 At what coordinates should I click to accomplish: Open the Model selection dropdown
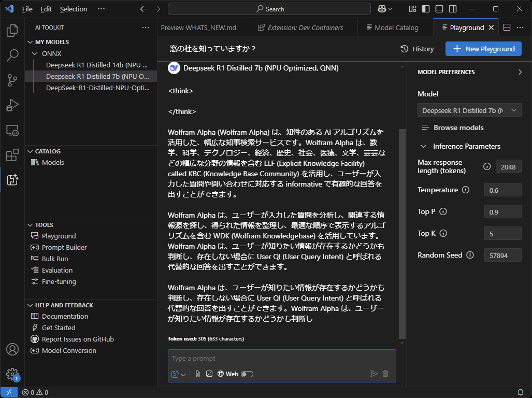[x=469, y=110]
